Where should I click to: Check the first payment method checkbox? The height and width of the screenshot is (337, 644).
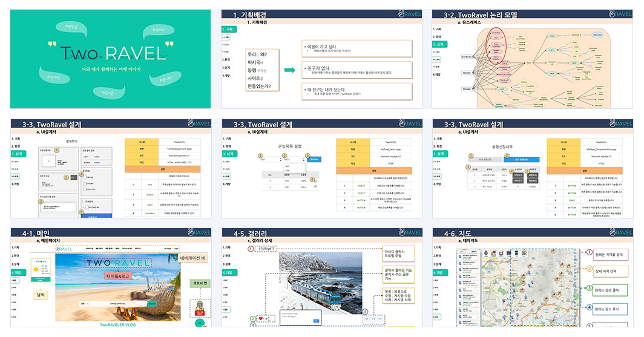[x=85, y=177]
